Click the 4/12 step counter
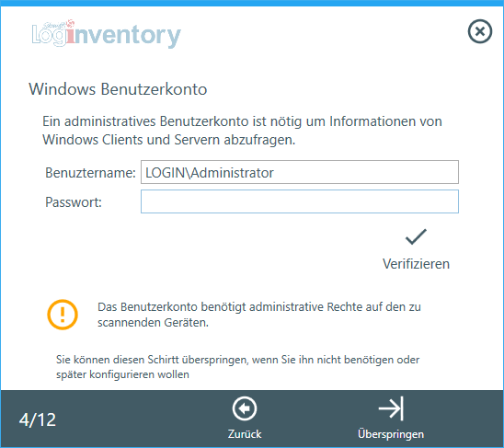 tap(38, 419)
